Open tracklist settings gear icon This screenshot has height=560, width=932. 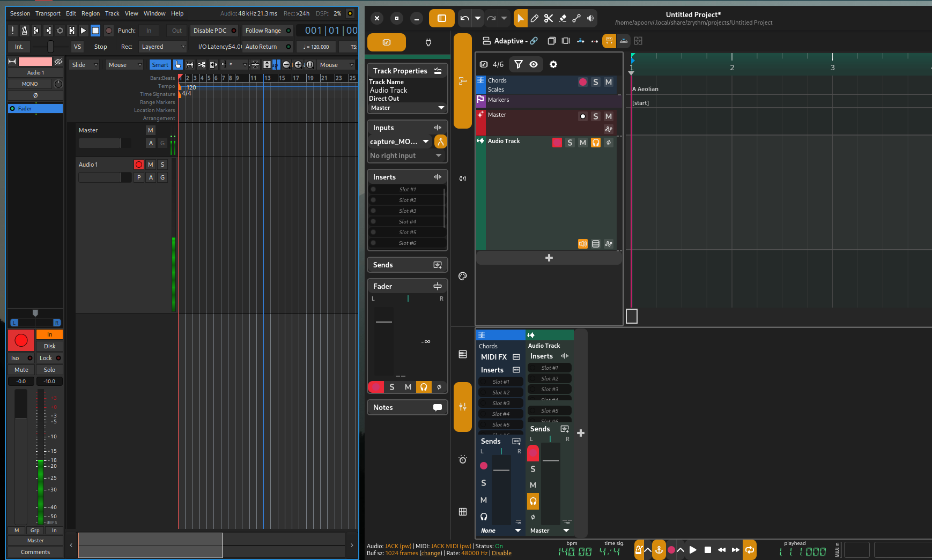click(x=553, y=64)
